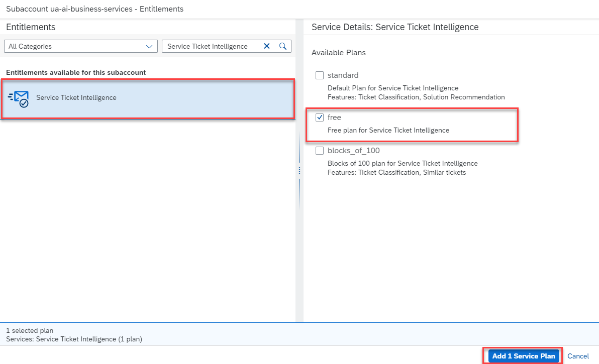Click the magnifier search icon
This screenshot has width=599, height=364.
coord(283,46)
